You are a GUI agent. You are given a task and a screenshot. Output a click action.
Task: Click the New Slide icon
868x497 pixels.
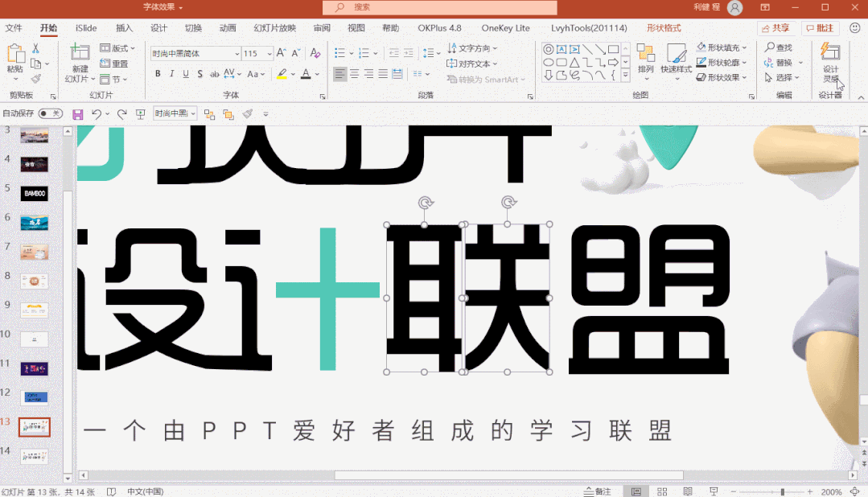coord(80,52)
